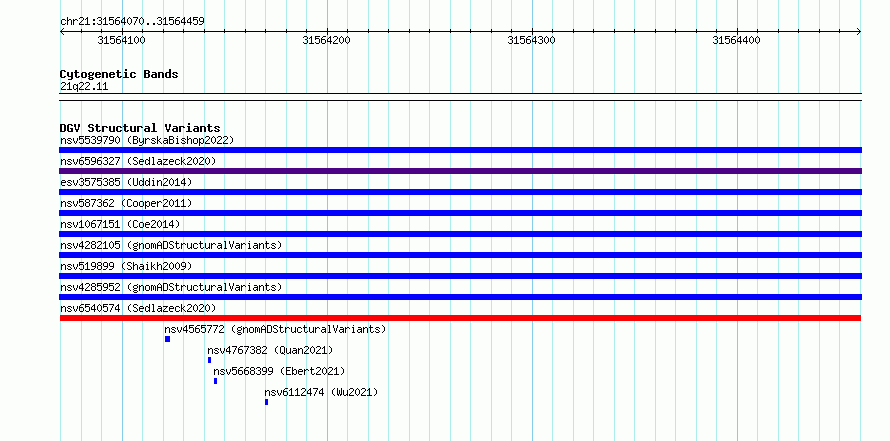Click the nsv4285952 (gnomADStructuralVariants) label
This screenshot has height=441, width=890.
click(x=171, y=287)
